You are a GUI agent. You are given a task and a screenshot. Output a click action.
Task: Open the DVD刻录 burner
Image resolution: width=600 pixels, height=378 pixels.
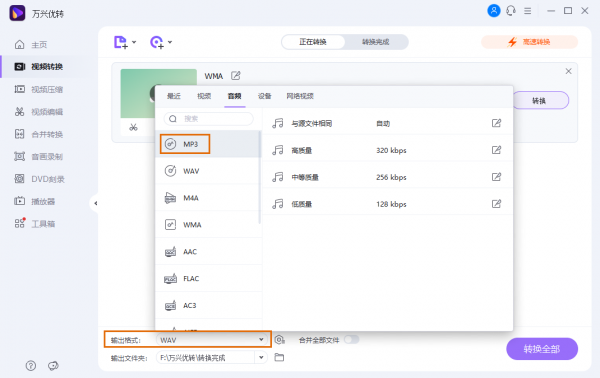[39, 179]
